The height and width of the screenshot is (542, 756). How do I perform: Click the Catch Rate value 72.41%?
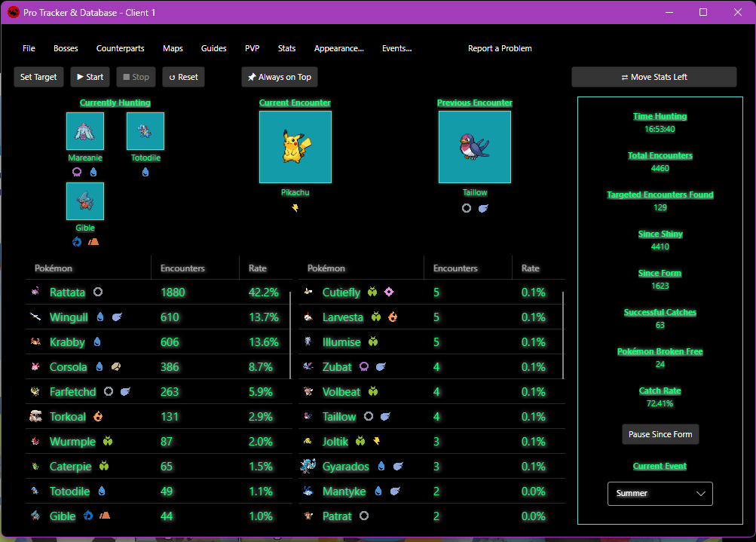660,403
